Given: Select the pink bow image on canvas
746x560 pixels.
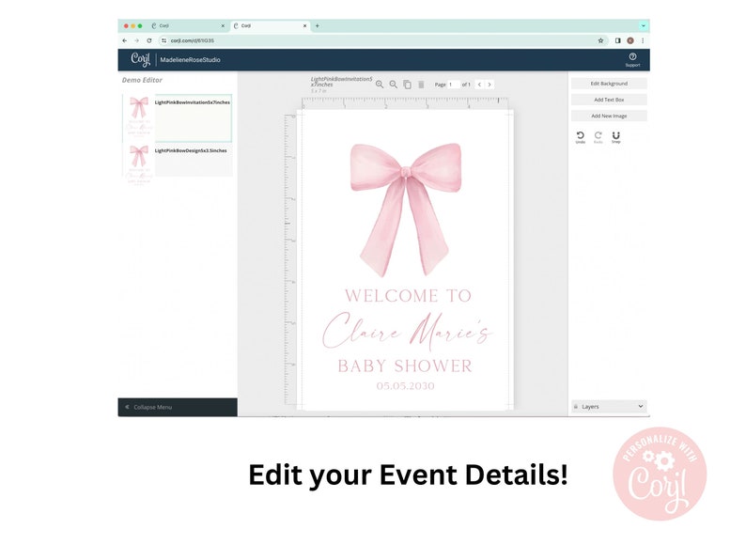Looking at the screenshot, I should click(x=406, y=209).
